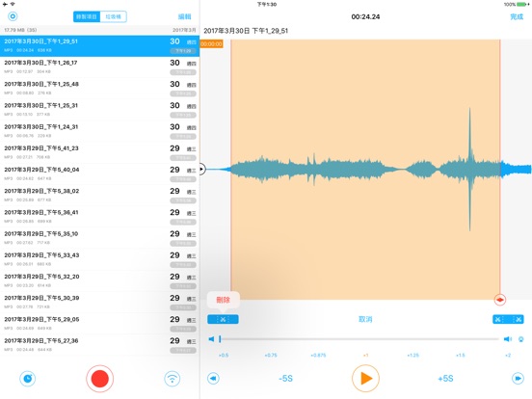The width and height of the screenshot is (532, 399).
Task: Tap the 編輯 edit button
Action: [x=185, y=16]
